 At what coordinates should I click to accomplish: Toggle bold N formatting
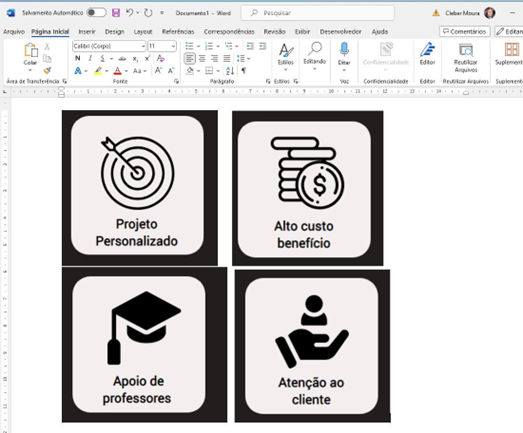[x=77, y=58]
